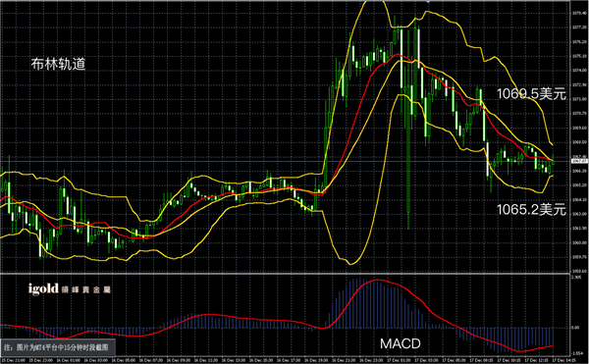Click the horizontal current price line
This screenshot has width=589, height=364.
[286, 161]
